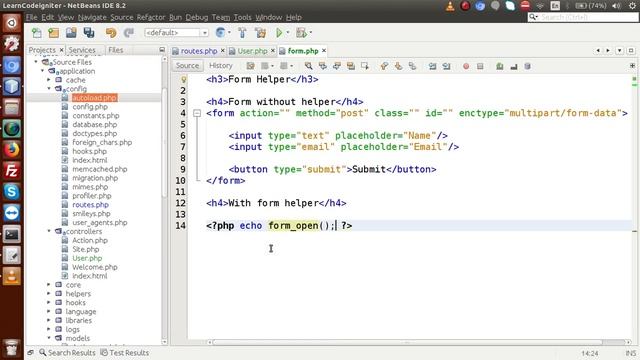
Task: Click the editor tabs scroll-left arrow
Action: (x=598, y=51)
